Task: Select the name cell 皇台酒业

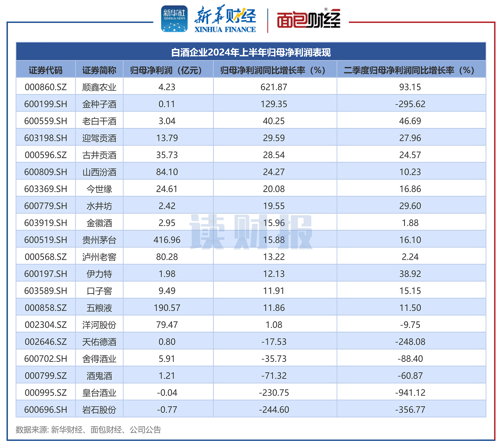Action: click(x=99, y=393)
